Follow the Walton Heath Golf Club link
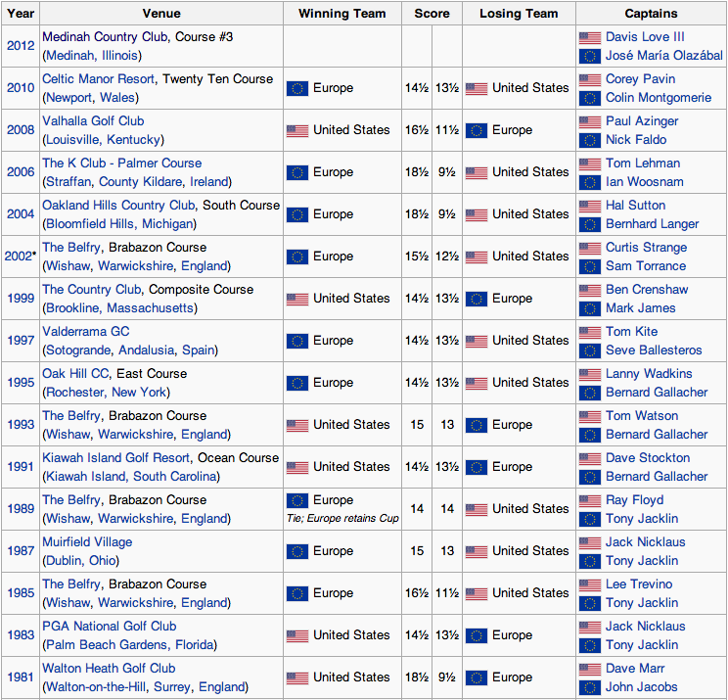This screenshot has width=728, height=700. [110, 669]
